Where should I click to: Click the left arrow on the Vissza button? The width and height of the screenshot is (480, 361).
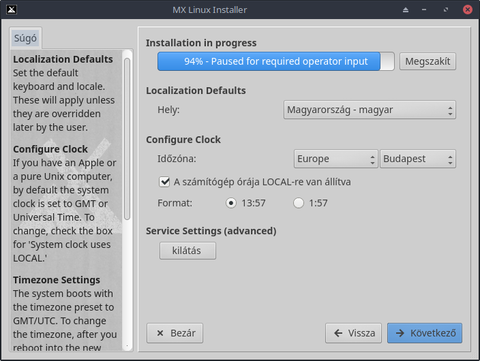pos(338,333)
